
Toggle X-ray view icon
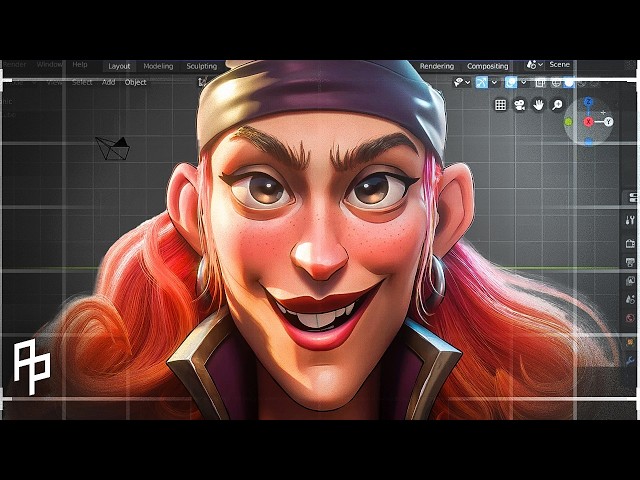540,83
